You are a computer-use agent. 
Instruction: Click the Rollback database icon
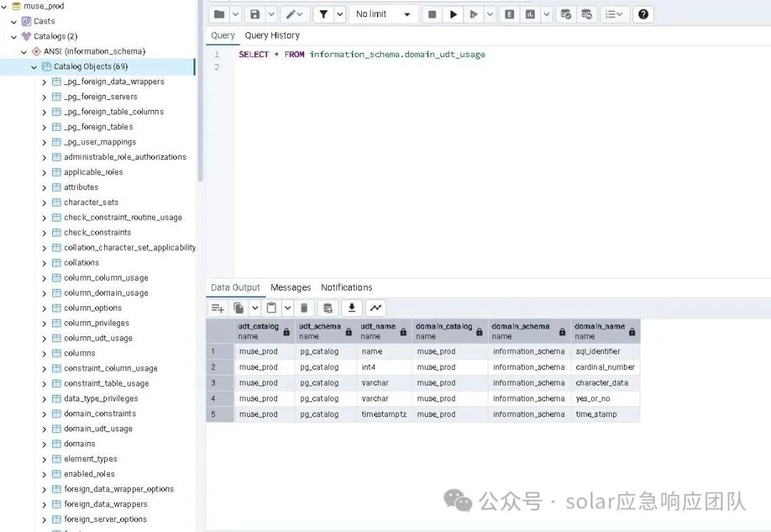pyautogui.click(x=587, y=14)
